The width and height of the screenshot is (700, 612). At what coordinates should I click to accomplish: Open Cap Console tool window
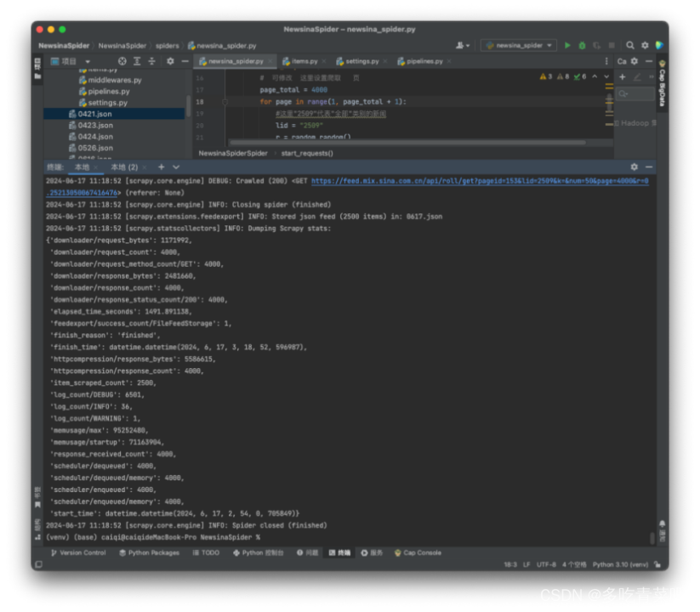coord(418,553)
